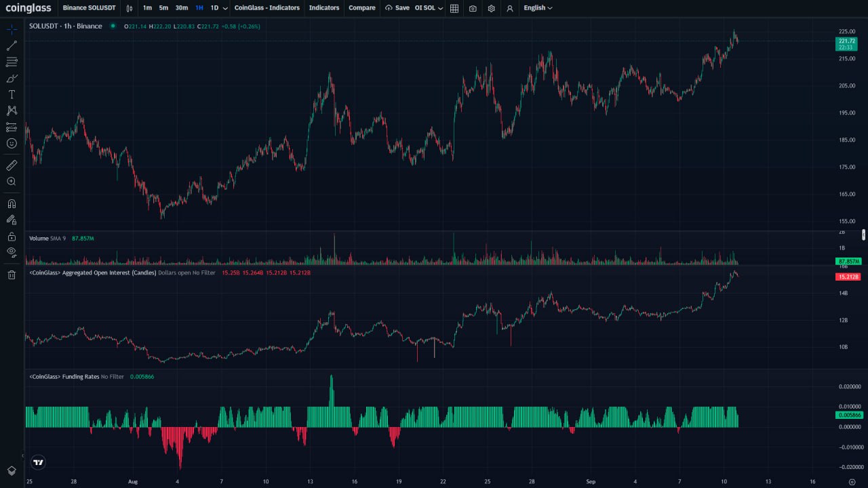868x488 pixels.
Task: Click the 15.212B open interest label
Action: click(x=848, y=277)
